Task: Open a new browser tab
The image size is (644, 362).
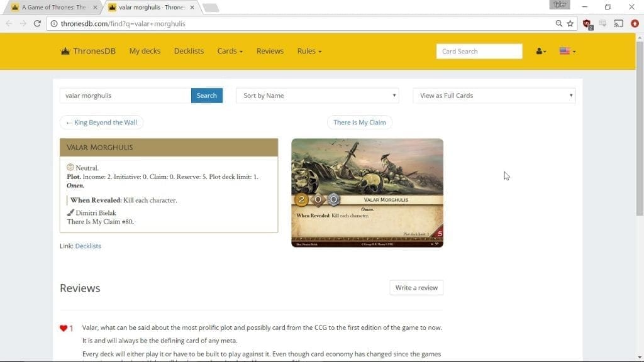Action: 211,8
